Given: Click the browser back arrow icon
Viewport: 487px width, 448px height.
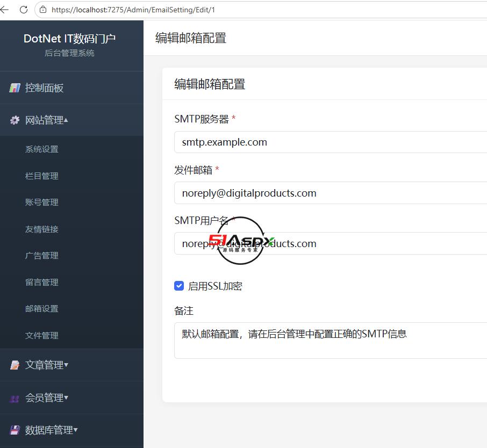Looking at the screenshot, I should [x=4, y=10].
